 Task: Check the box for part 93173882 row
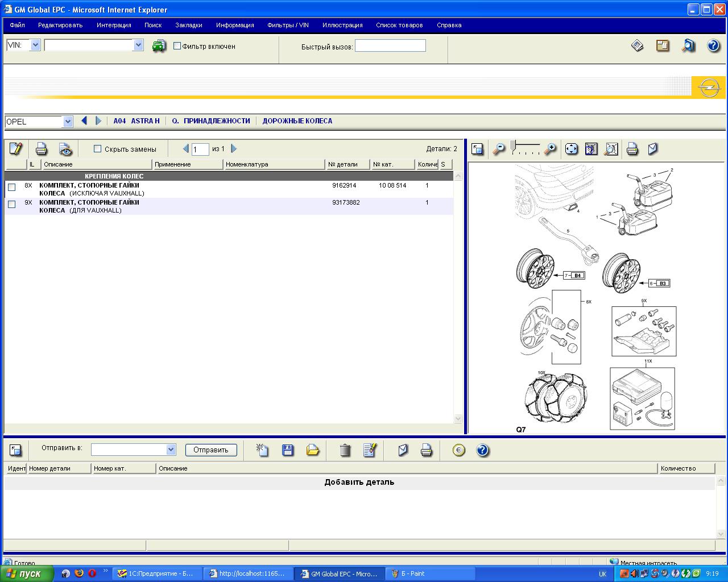click(12, 204)
